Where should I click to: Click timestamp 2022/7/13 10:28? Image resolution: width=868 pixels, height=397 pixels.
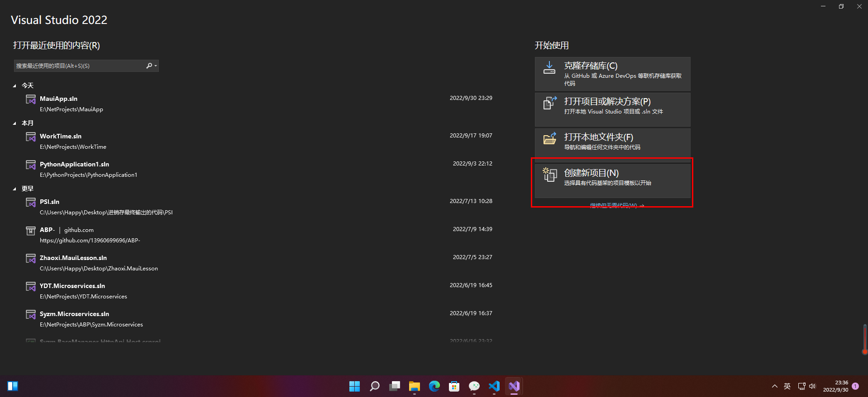[471, 201]
